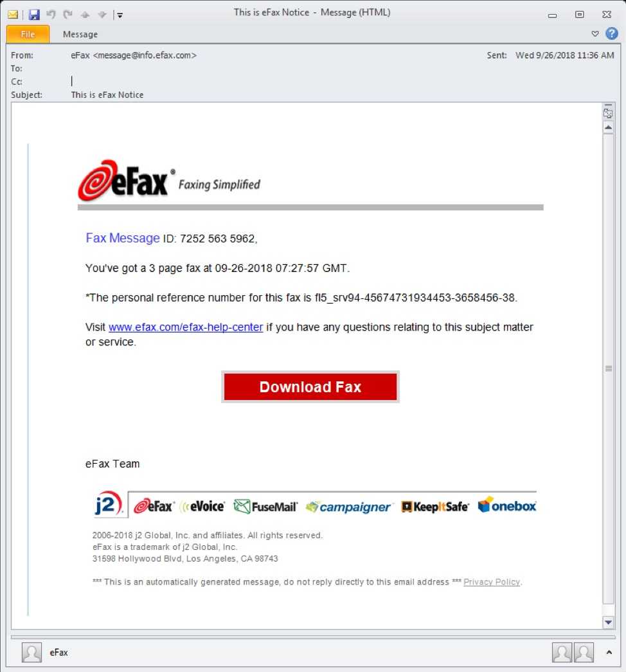Go to next item with down arrow
The image size is (626, 672).
tap(102, 15)
